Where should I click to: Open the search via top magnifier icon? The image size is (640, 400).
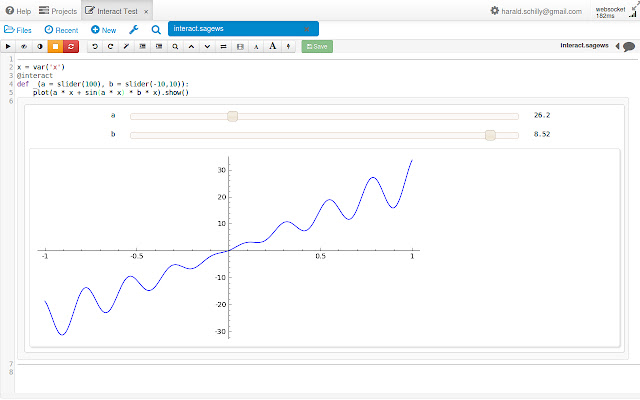click(x=156, y=30)
